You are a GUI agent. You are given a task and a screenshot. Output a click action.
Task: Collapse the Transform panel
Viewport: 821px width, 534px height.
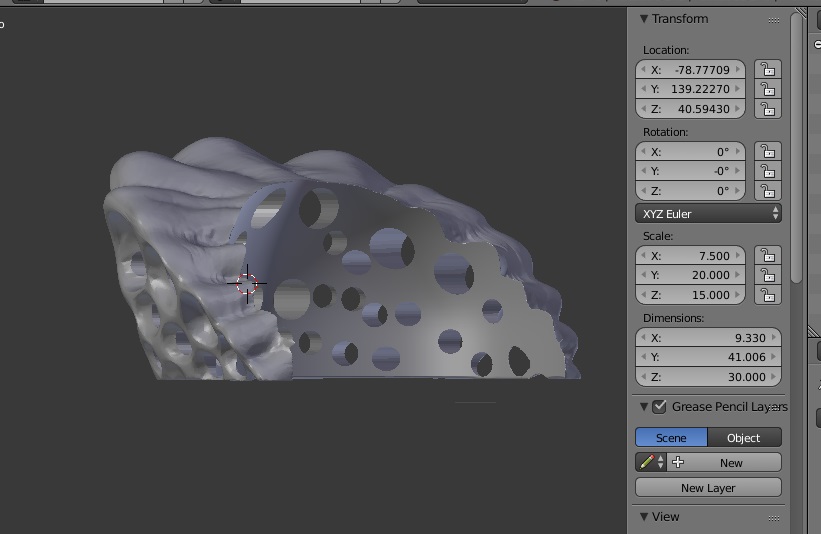tap(644, 19)
